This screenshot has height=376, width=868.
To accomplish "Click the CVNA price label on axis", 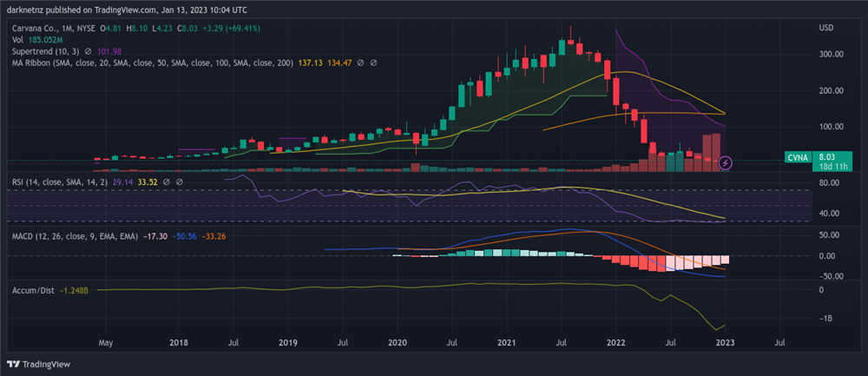I will (x=798, y=157).
